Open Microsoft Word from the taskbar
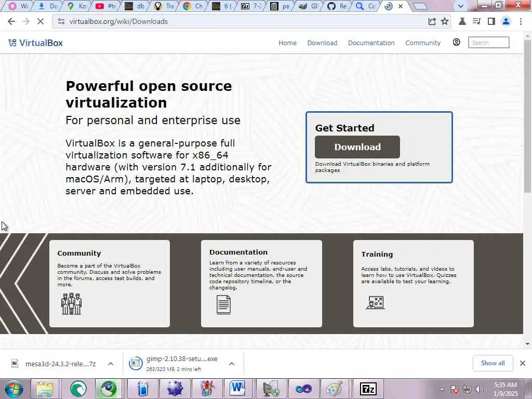This screenshot has height=399, width=532. click(237, 389)
